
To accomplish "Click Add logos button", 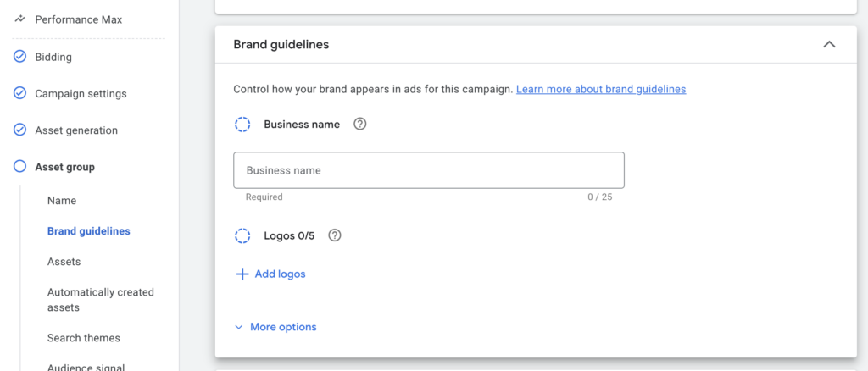I will pyautogui.click(x=270, y=274).
